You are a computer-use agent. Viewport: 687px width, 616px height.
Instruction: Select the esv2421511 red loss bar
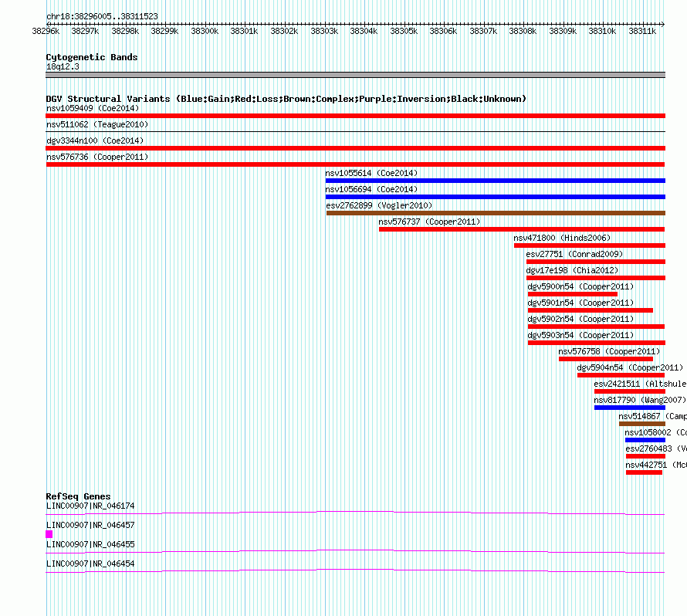pyautogui.click(x=630, y=391)
